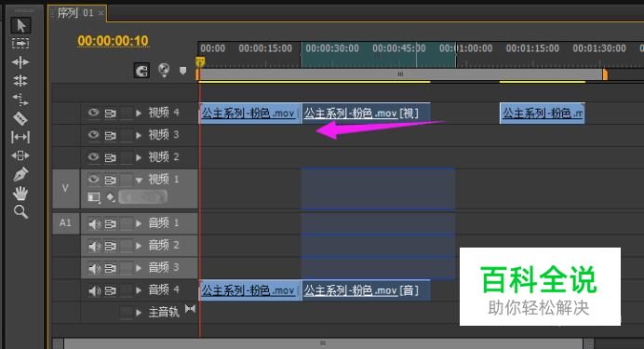Select the Hand tool

pos(20,193)
